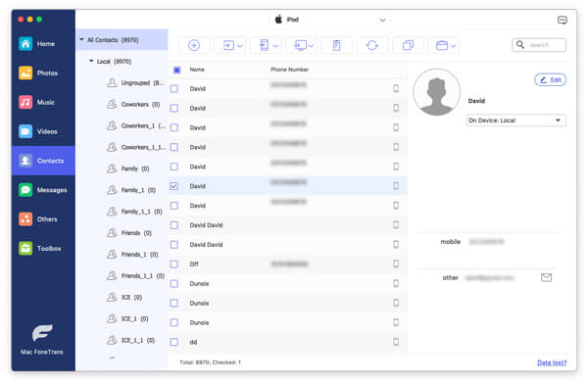Select the ICE_1 (0) group
Image resolution: width=588 pixels, height=384 pixels.
coord(127,318)
